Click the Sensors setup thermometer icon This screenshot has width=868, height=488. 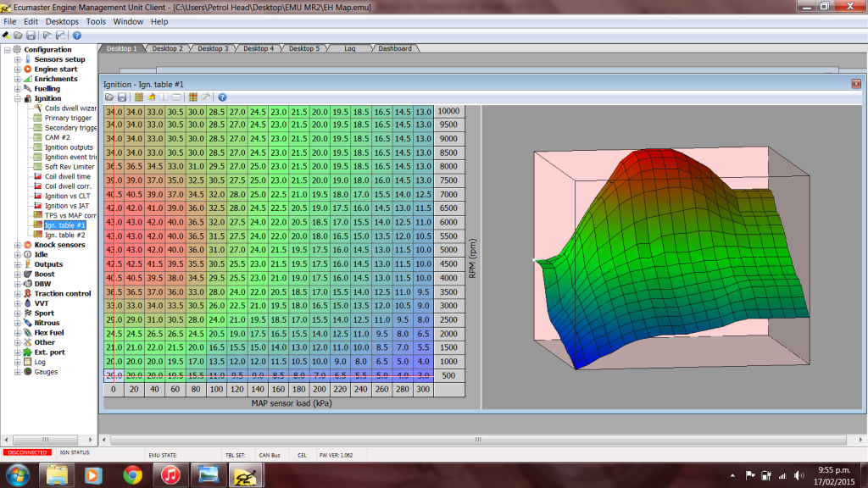28,59
